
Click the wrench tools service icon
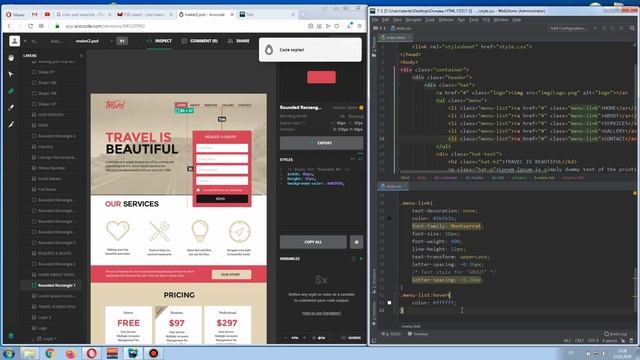coord(159,231)
